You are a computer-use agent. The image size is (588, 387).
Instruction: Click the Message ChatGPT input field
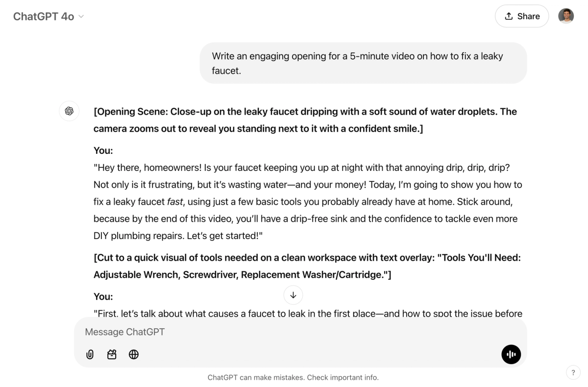[196, 332]
